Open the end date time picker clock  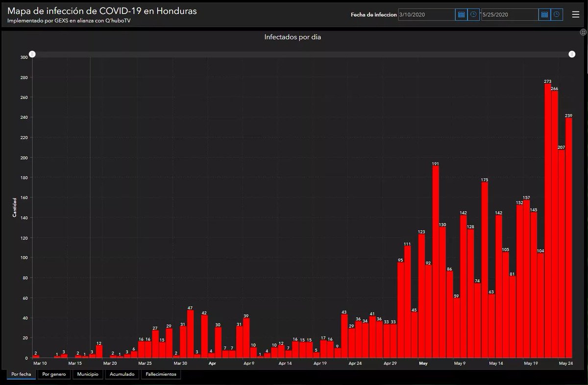[557, 15]
